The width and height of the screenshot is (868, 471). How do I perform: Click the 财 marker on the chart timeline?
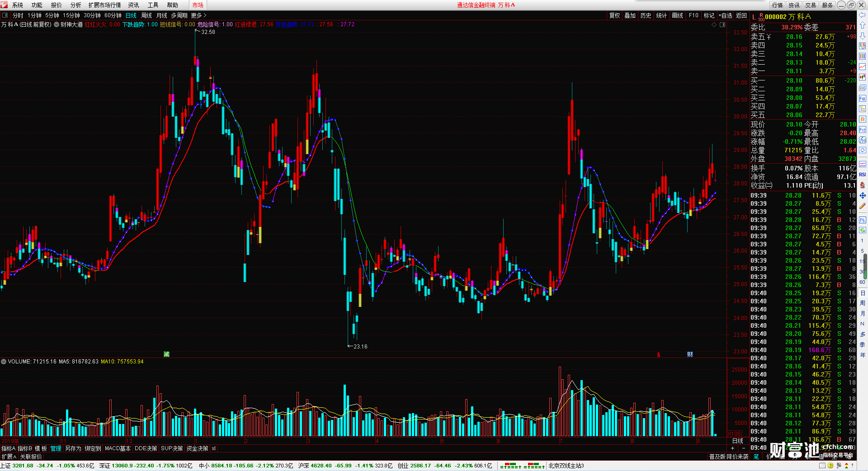[x=690, y=354]
